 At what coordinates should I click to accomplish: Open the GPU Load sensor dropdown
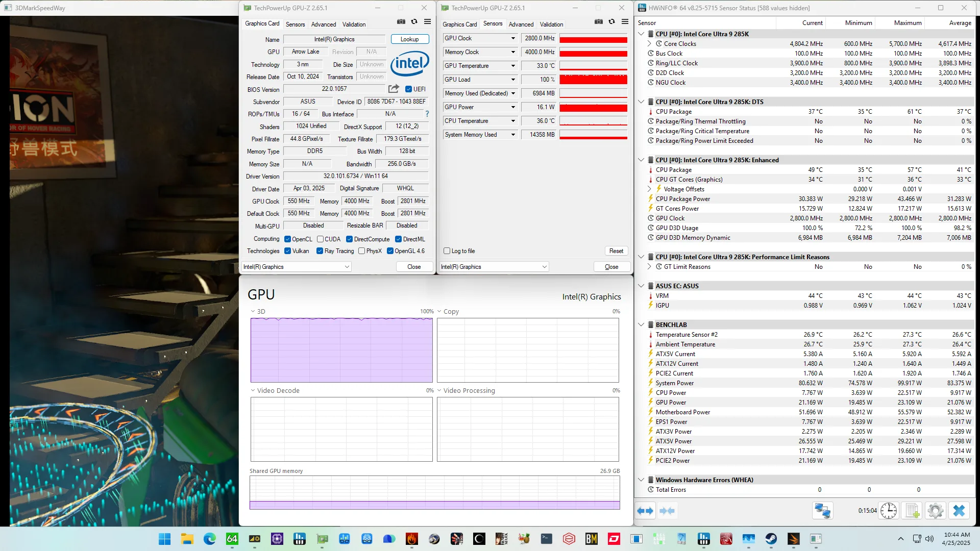(x=513, y=80)
